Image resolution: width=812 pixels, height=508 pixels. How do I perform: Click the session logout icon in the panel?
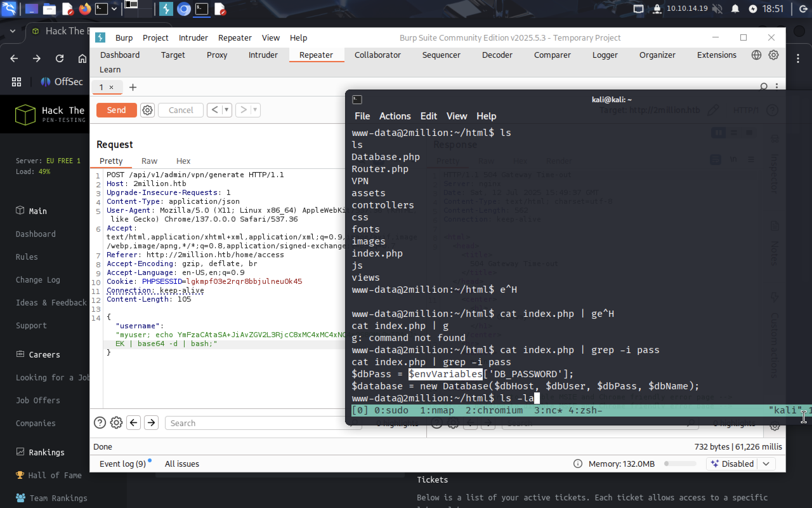tap(804, 9)
